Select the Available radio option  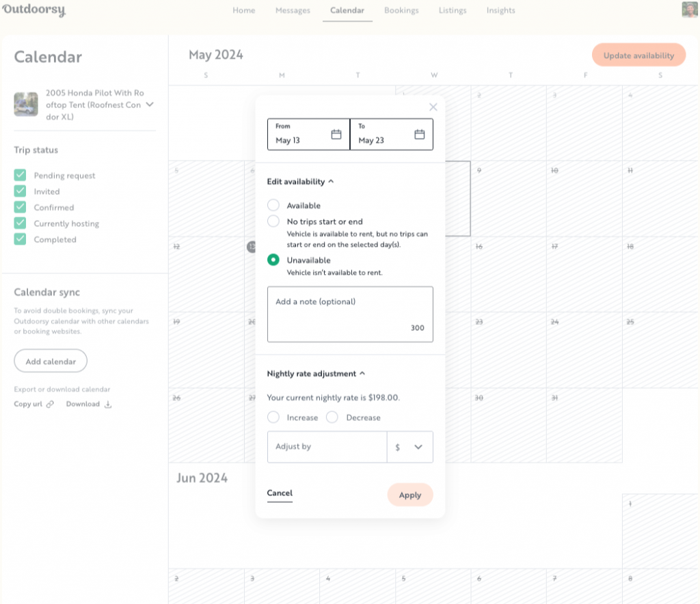pos(273,205)
